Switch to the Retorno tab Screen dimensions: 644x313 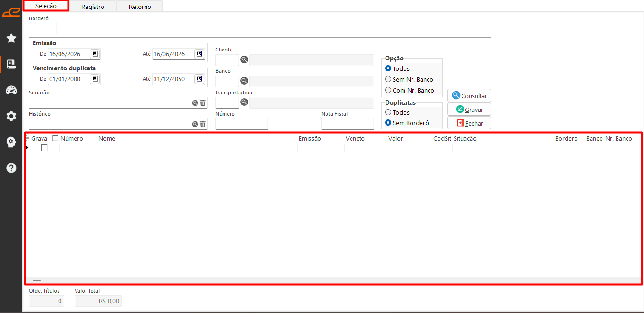tap(140, 7)
